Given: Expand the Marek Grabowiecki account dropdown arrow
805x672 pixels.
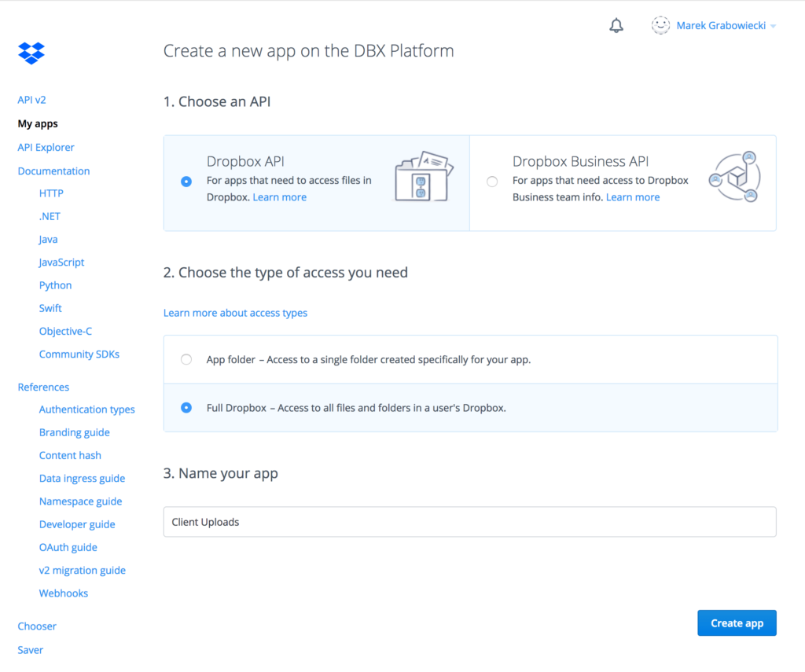Looking at the screenshot, I should tap(774, 26).
